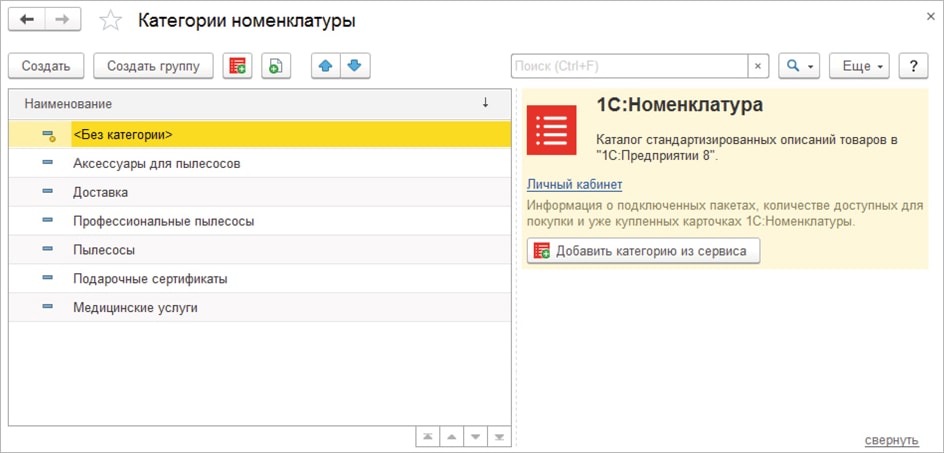Click the forward navigation arrow

(x=63, y=20)
